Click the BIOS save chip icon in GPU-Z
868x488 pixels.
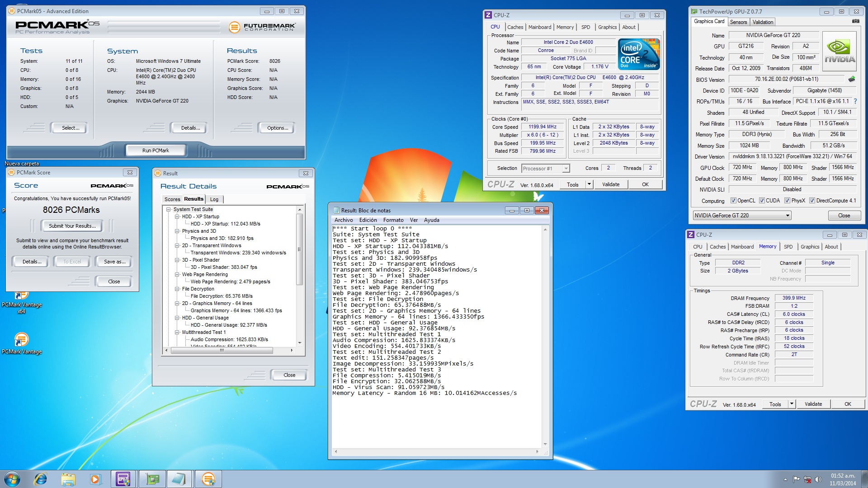tap(852, 79)
